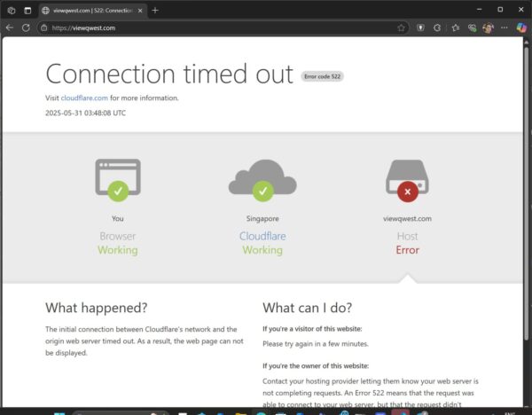Close the viewqwest.com tab

[x=140, y=11]
